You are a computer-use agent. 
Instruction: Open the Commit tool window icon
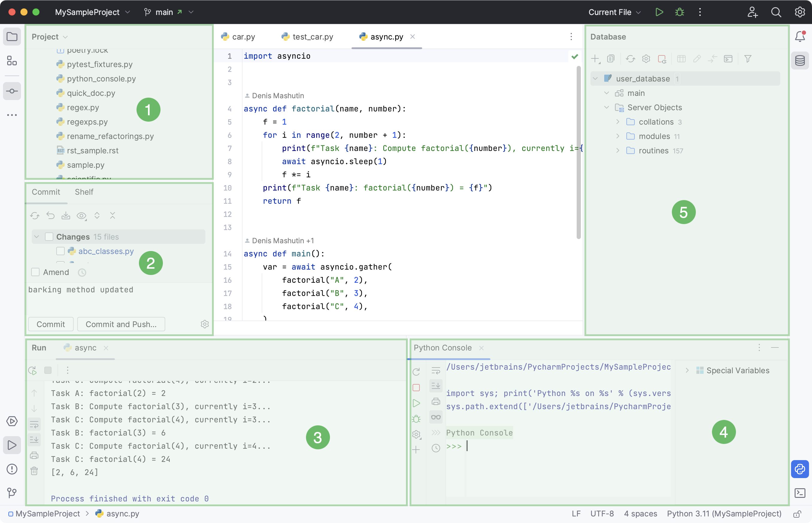12,91
